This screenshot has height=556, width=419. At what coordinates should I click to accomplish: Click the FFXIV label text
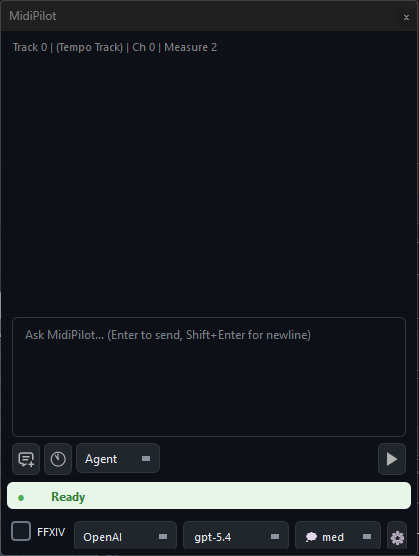pos(51,532)
